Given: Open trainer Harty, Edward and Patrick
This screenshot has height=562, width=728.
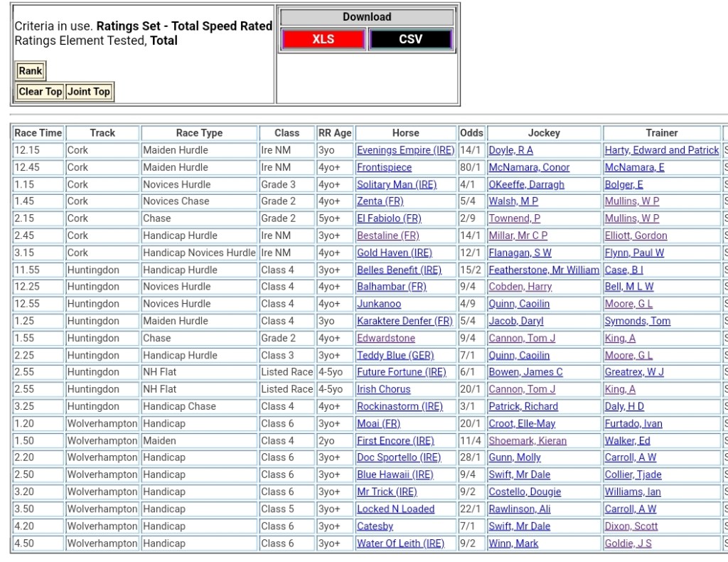Looking at the screenshot, I should [661, 150].
